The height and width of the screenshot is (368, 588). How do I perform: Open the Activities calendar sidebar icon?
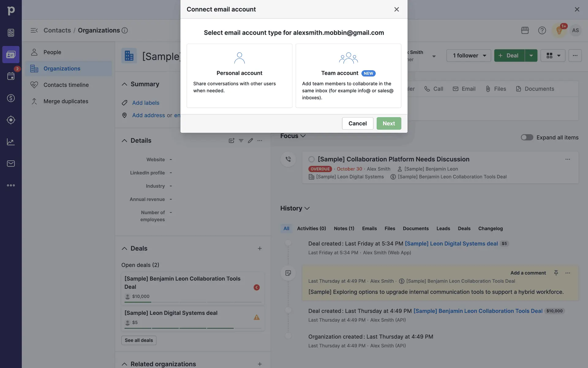pos(11,76)
